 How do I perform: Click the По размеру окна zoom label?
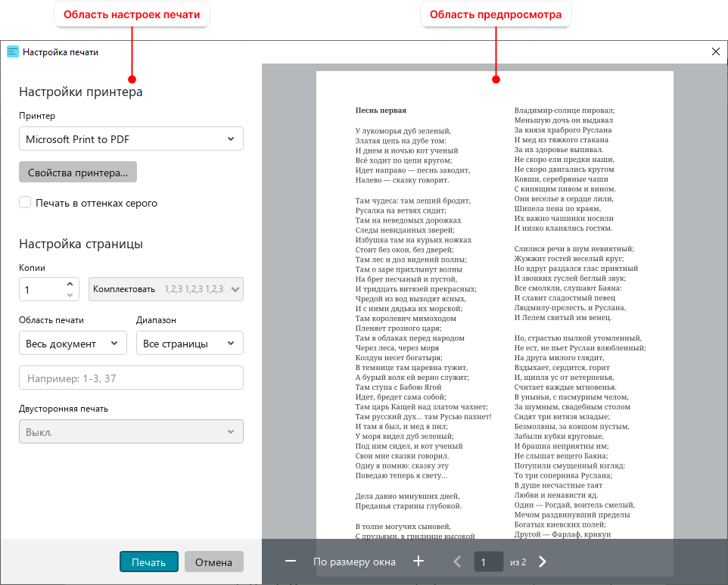click(x=354, y=562)
